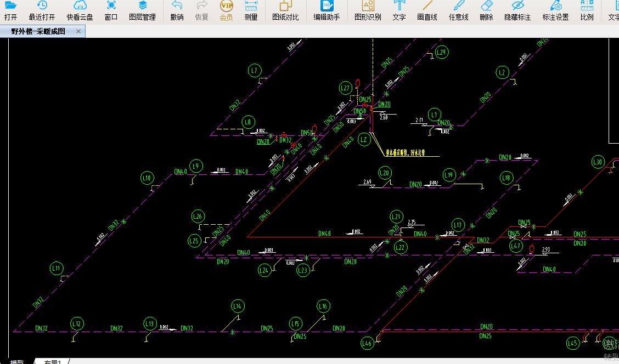619x364 pixels.
Task: Click the L30 circle marker
Action: click(598, 162)
